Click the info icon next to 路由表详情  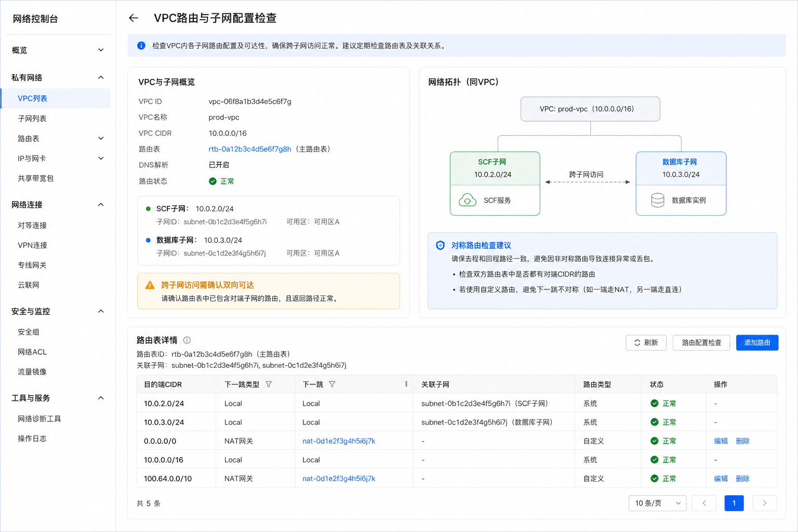[x=187, y=340]
